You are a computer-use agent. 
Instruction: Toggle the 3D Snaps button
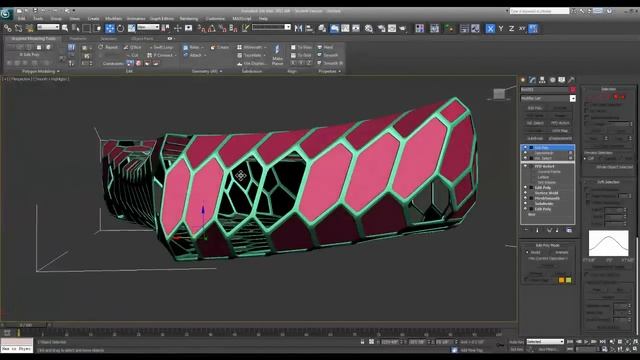point(201,28)
